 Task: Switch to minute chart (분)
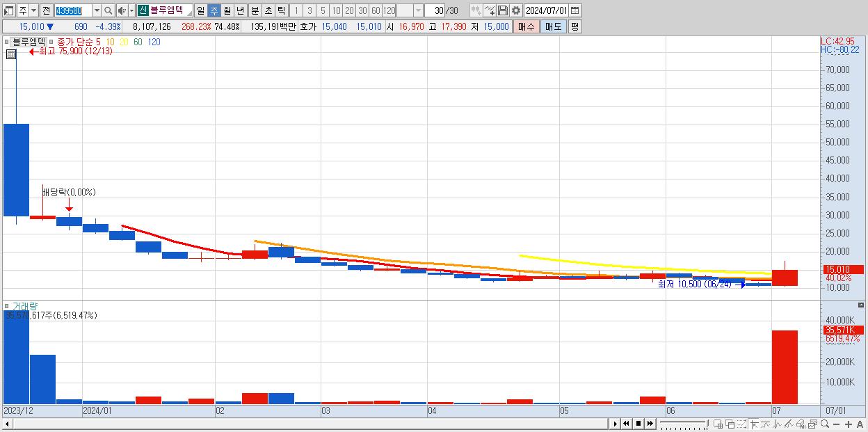[x=255, y=10]
